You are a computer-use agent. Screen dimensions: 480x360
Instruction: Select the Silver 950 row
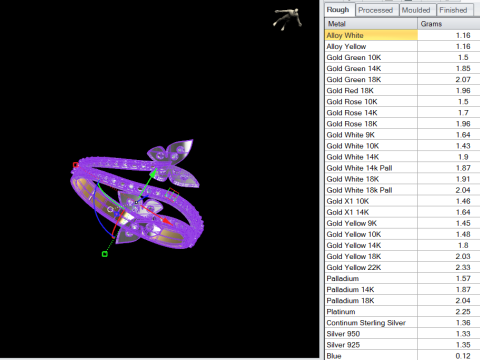(x=402, y=334)
